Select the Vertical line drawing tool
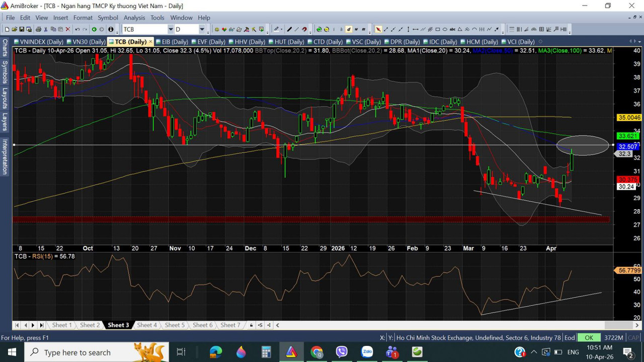 tap(408, 29)
